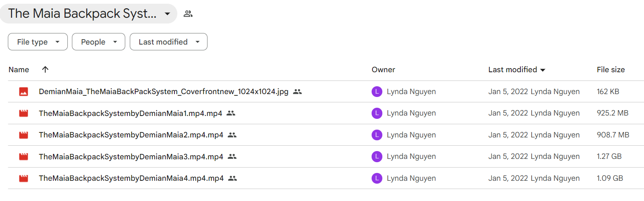Image resolution: width=644 pixels, height=201 pixels.
Task: Reverse sort direction with the up arrow
Action: [45, 70]
